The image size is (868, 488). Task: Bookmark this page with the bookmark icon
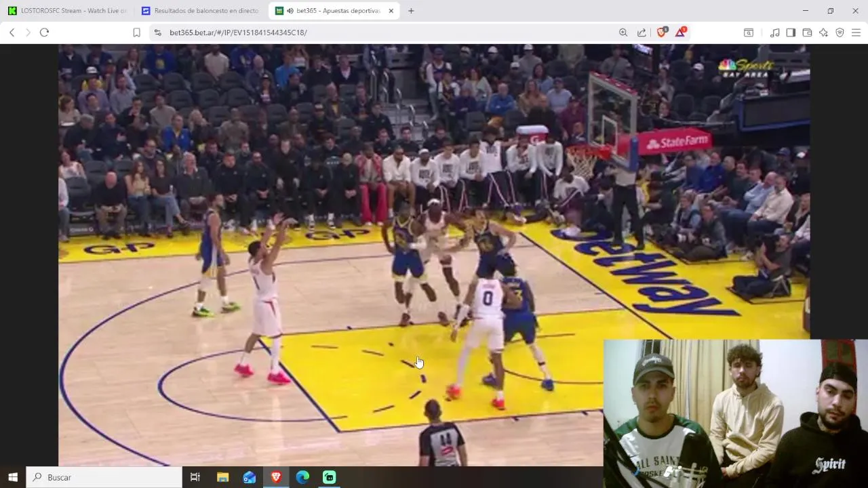pyautogui.click(x=136, y=33)
